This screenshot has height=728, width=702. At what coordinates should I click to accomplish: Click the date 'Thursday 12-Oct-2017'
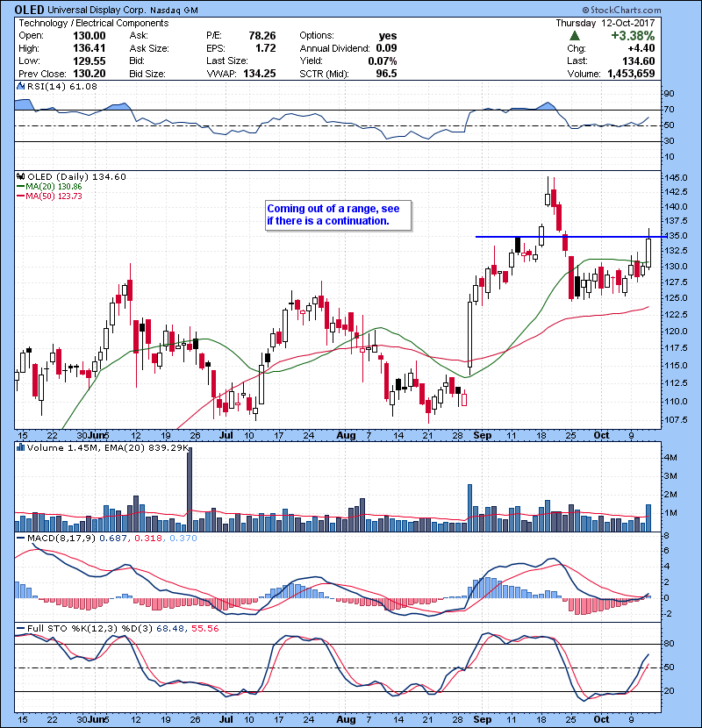point(605,23)
